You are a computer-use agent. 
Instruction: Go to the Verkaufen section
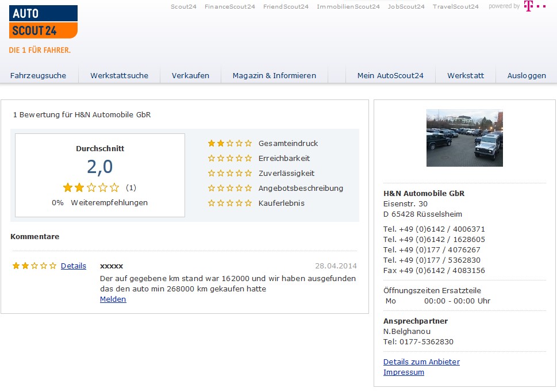click(x=190, y=76)
